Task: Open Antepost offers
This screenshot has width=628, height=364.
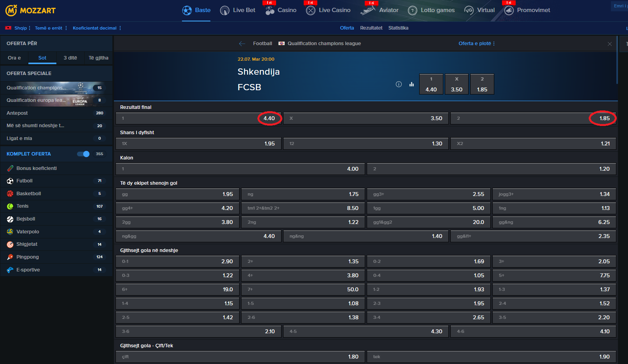Action: tap(56, 113)
